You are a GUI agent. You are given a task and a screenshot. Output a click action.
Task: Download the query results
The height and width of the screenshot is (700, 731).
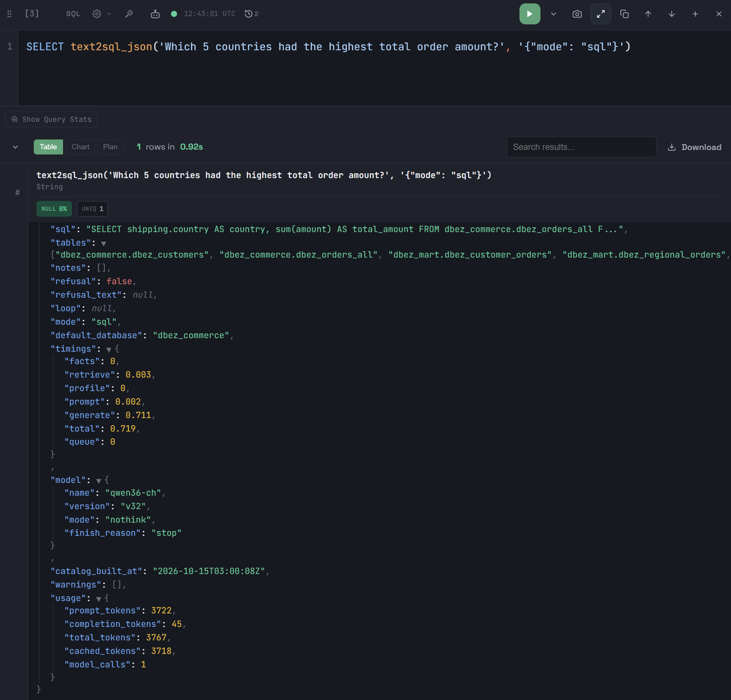pos(695,147)
